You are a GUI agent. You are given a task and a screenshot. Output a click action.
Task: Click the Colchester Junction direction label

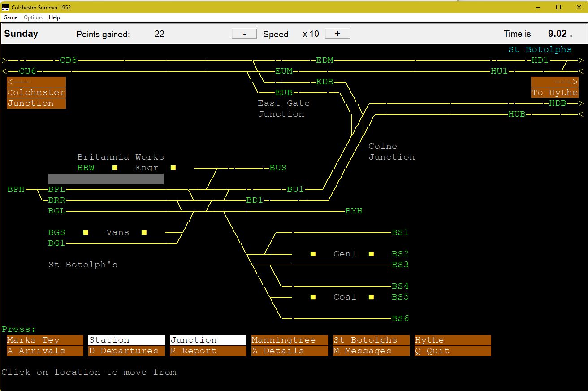[36, 93]
